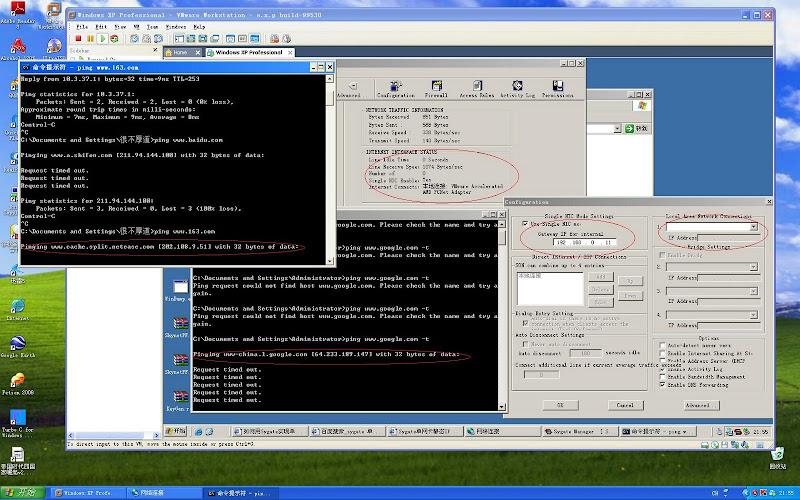
Task: Open the Snapshot Manager toolbar icon
Action: [159, 39]
